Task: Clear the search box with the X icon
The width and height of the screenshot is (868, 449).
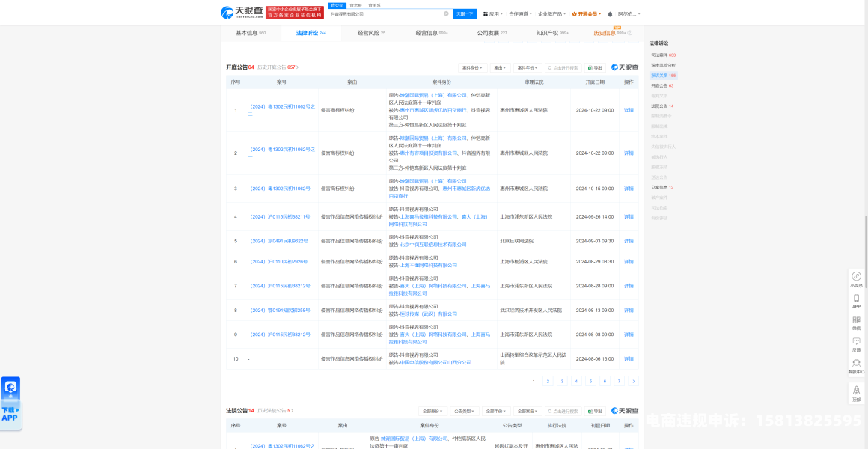Action: pos(446,13)
